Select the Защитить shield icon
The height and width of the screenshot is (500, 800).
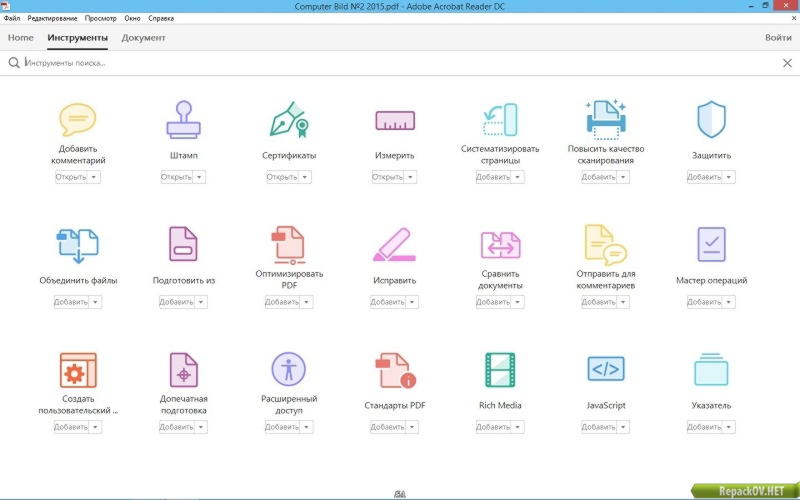pyautogui.click(x=711, y=119)
